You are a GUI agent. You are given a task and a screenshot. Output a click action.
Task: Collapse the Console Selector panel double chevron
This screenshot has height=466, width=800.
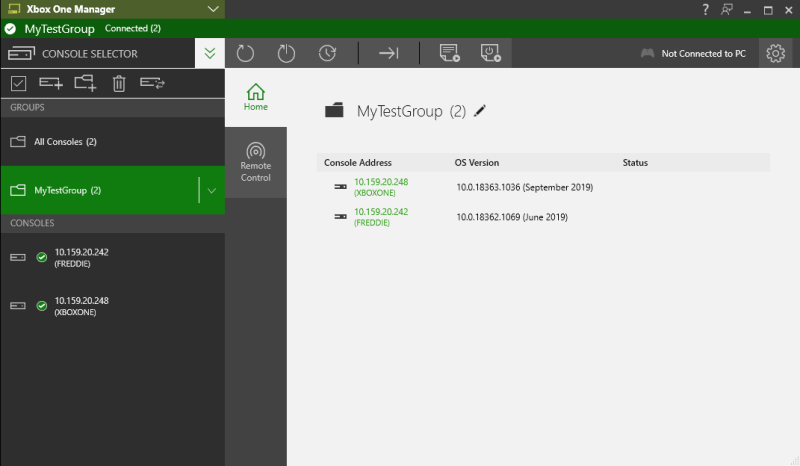tap(210, 53)
